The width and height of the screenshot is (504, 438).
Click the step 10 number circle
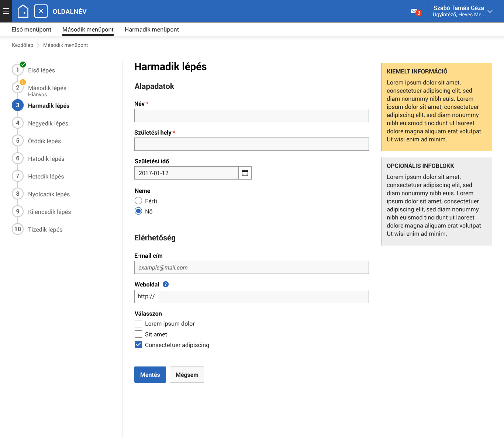[x=18, y=229]
